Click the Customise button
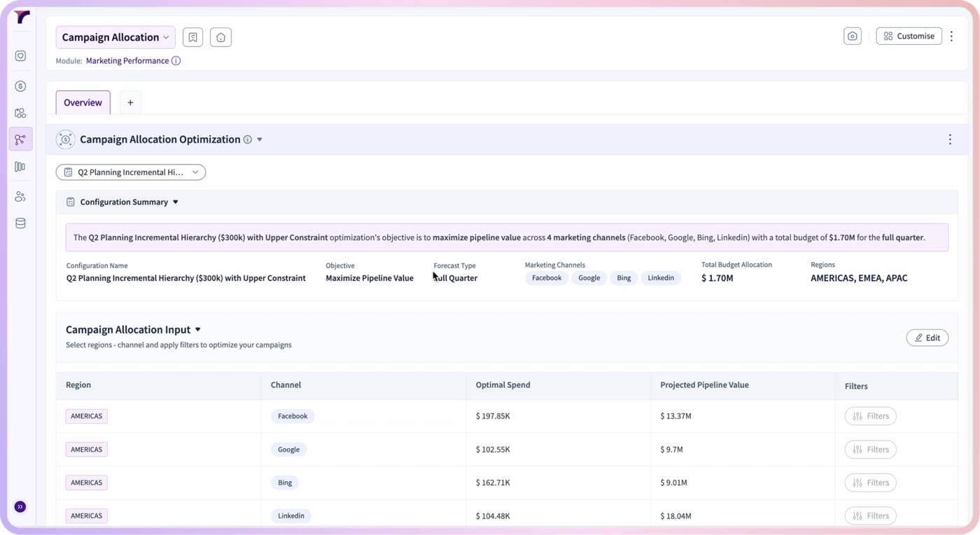980x535 pixels. point(909,36)
